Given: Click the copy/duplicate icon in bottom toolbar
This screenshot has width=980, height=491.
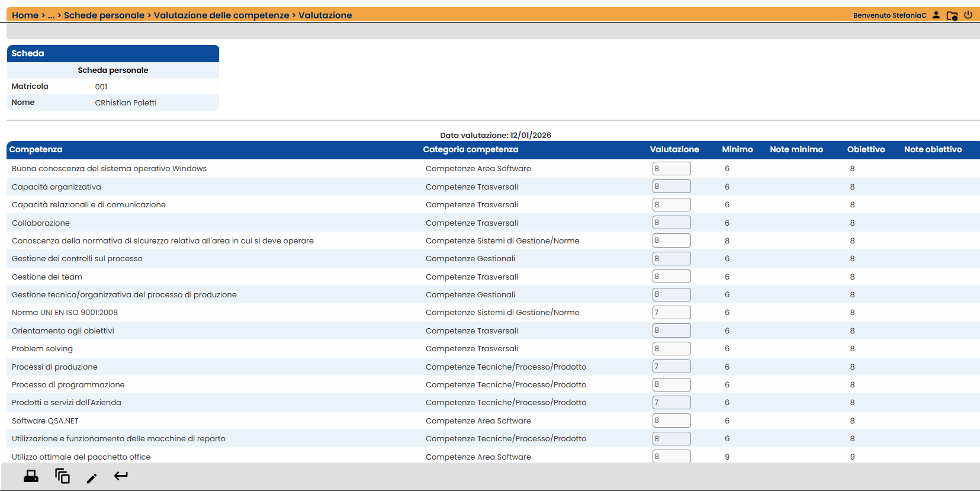Looking at the screenshot, I should (62, 476).
